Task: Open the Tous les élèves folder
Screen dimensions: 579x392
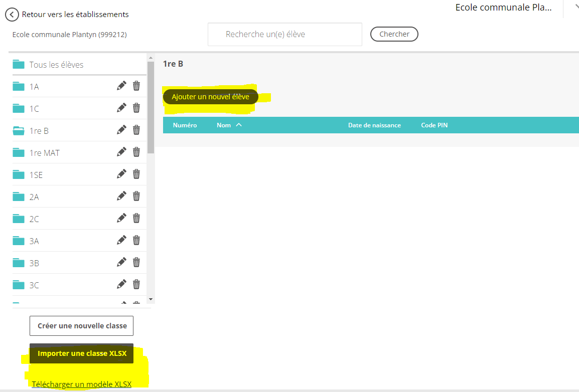Action: [x=56, y=65]
